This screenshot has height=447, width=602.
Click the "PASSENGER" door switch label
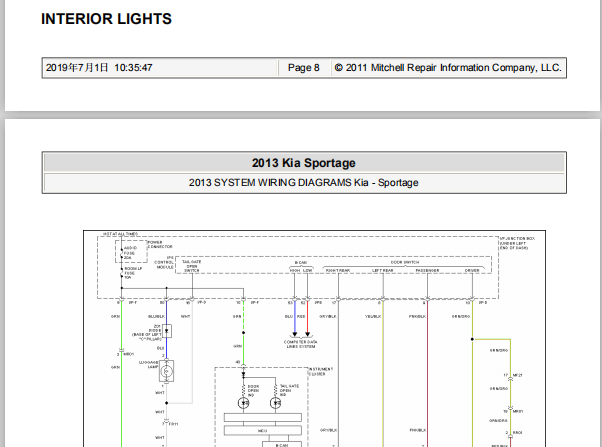click(427, 271)
